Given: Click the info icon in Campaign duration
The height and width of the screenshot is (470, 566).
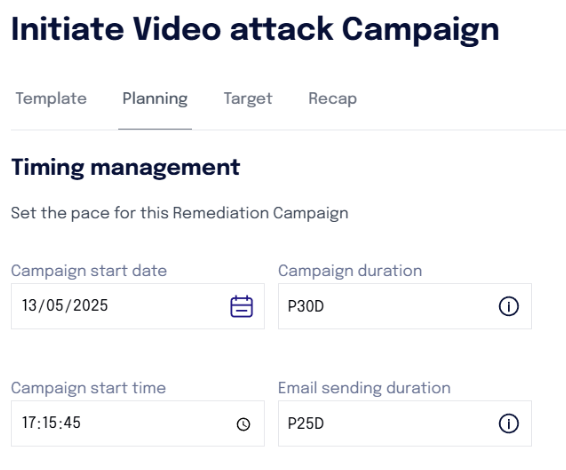Looking at the screenshot, I should (x=509, y=306).
